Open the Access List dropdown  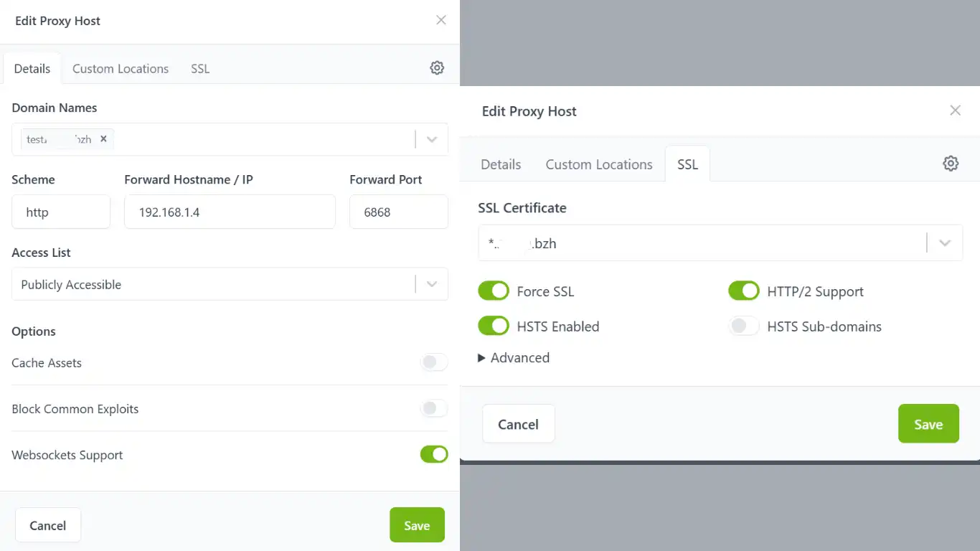[431, 284]
